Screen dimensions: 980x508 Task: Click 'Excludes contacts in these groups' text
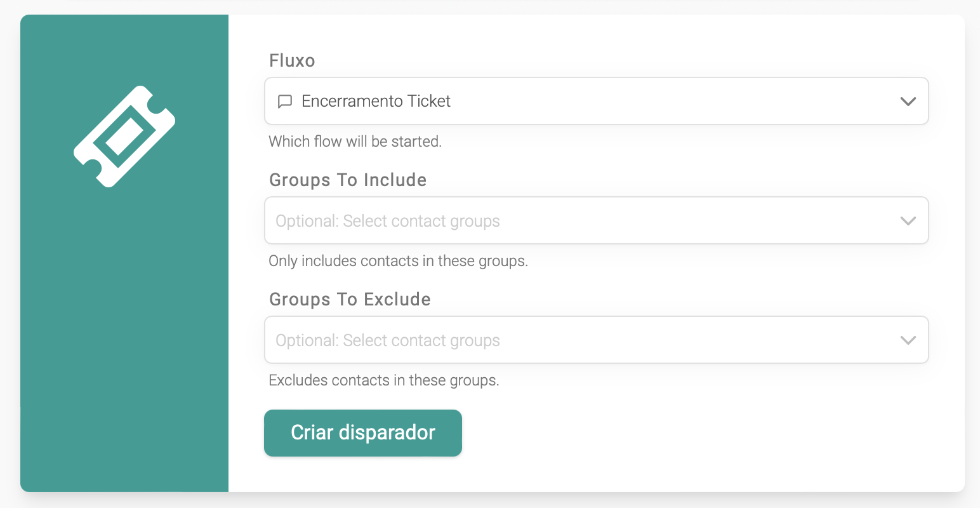click(383, 380)
